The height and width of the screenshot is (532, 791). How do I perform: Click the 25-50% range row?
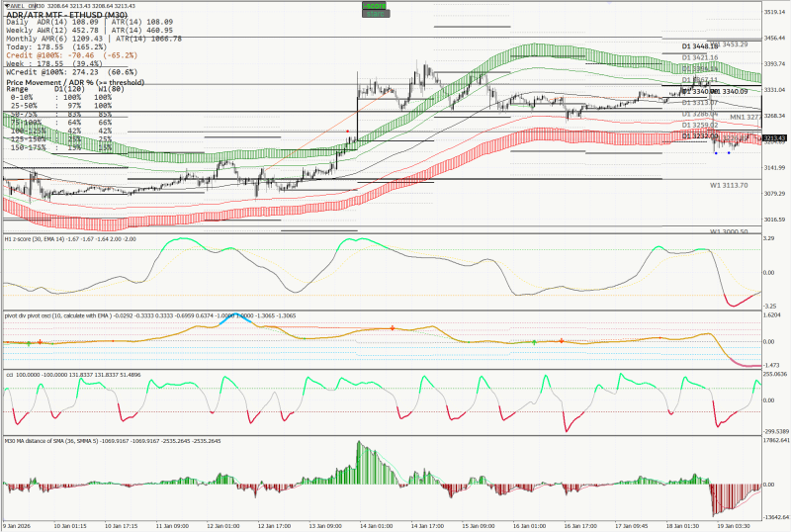pyautogui.click(x=60, y=106)
